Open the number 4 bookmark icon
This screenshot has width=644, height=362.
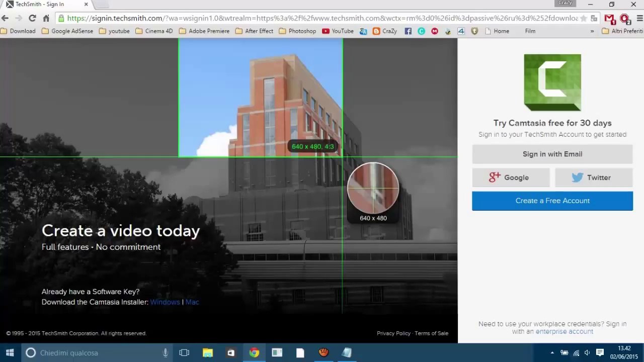coord(461,31)
